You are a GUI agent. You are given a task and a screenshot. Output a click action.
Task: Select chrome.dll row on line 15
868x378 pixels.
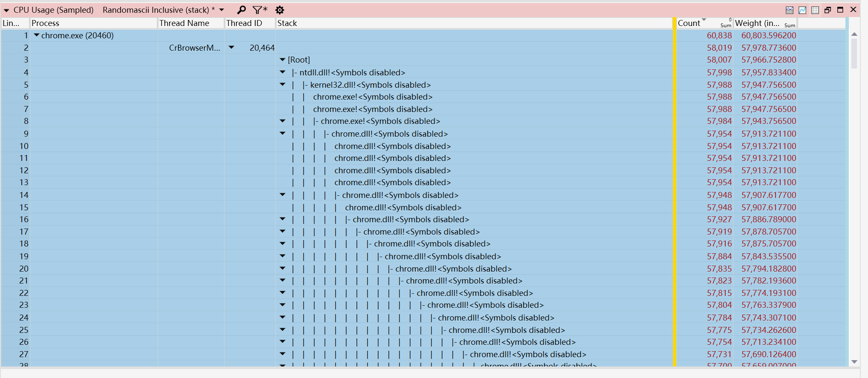[403, 207]
